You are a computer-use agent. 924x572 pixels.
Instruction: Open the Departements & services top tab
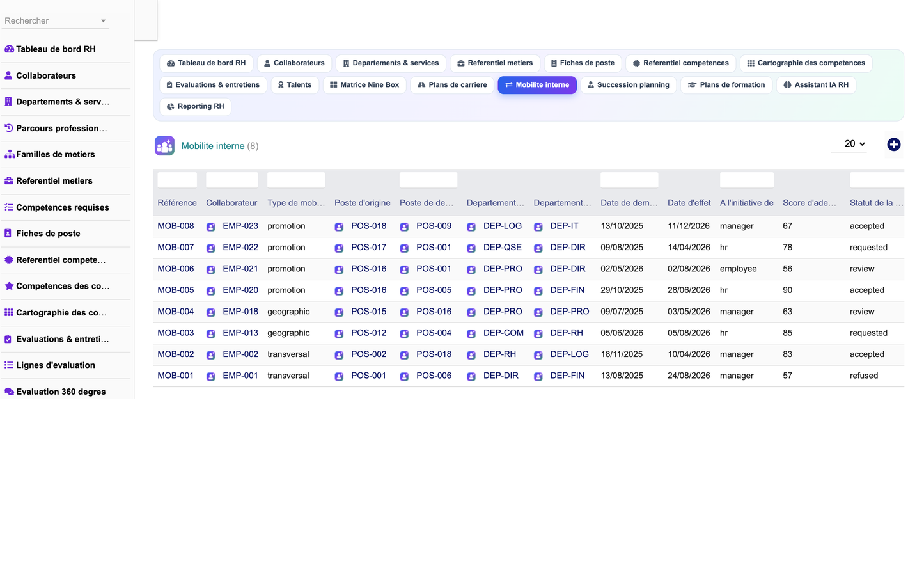tap(391, 63)
